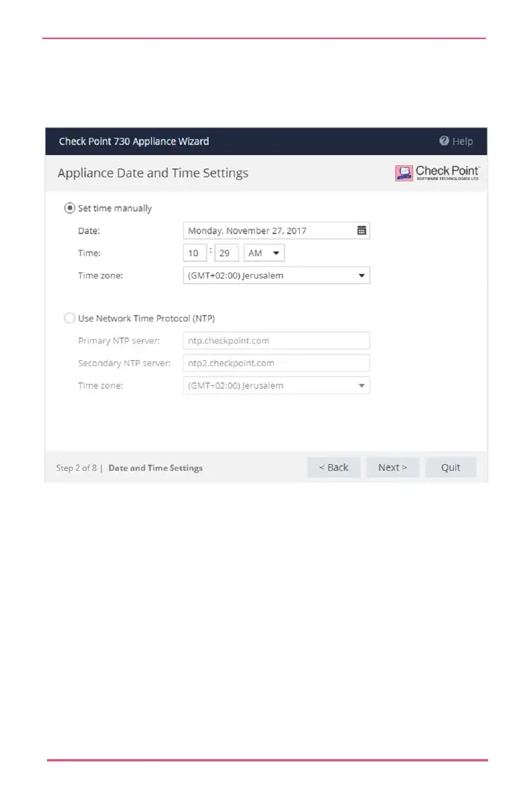This screenshot has width=532, height=799.
Task: Exit the wizard with the Quit button
Action: click(451, 467)
